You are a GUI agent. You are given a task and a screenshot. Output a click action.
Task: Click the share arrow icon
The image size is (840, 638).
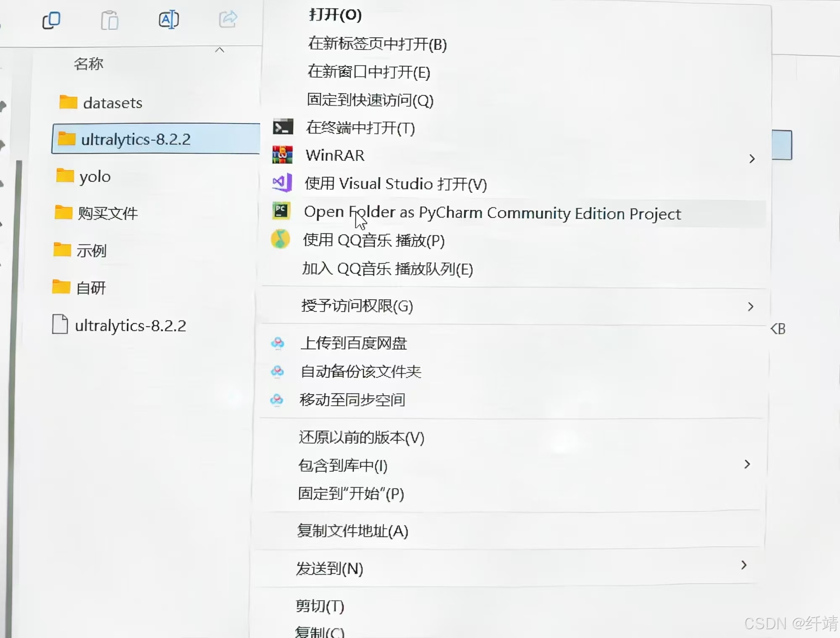[228, 19]
